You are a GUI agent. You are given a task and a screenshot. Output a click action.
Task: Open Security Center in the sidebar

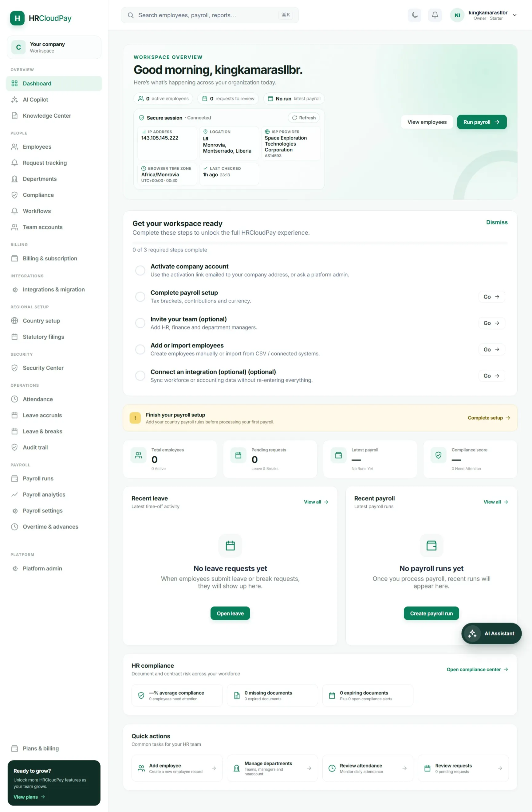(54, 368)
